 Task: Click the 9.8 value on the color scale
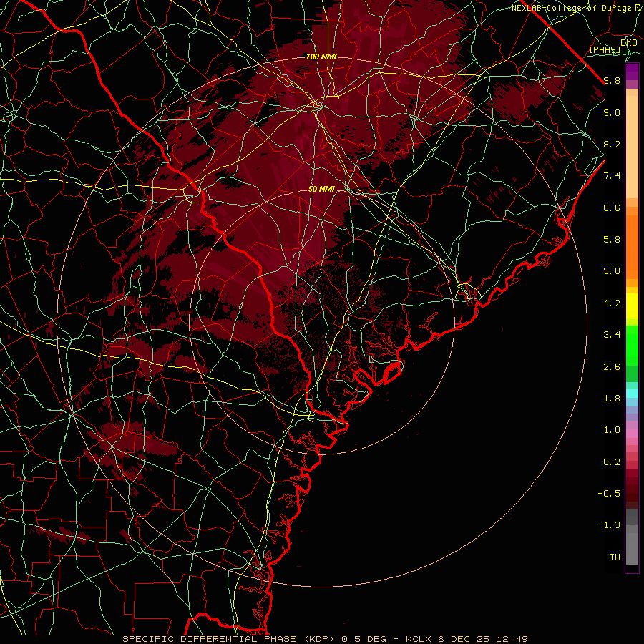point(612,80)
